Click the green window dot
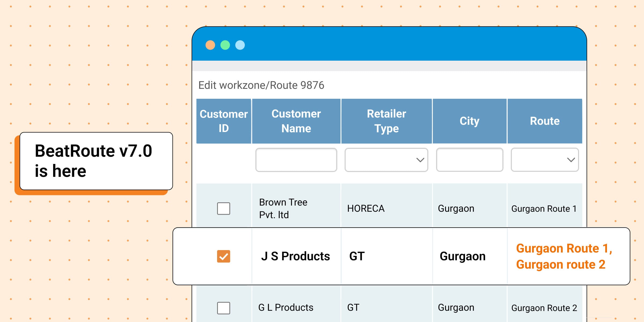 225,45
